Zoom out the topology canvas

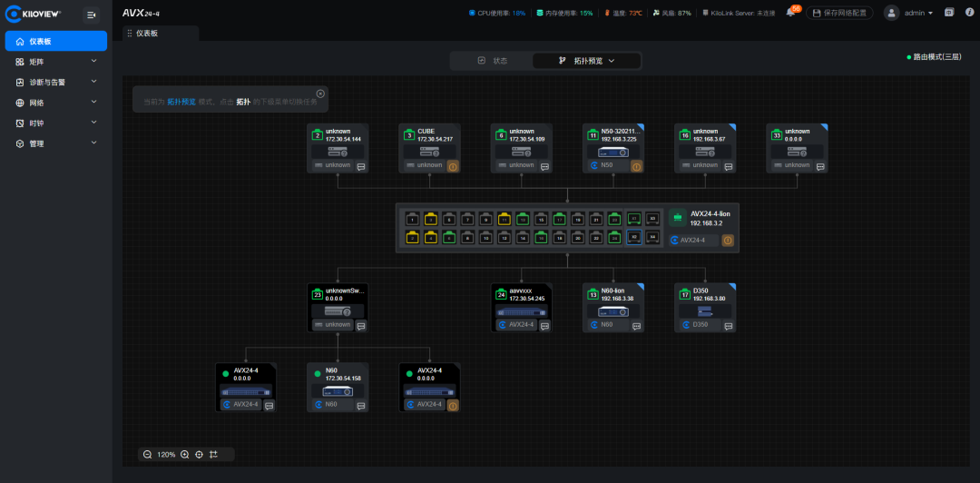[148, 455]
